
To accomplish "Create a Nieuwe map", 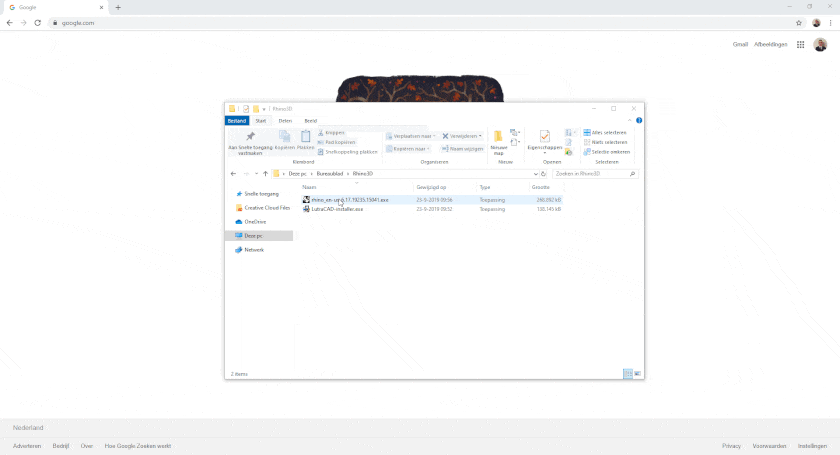I will [x=498, y=143].
